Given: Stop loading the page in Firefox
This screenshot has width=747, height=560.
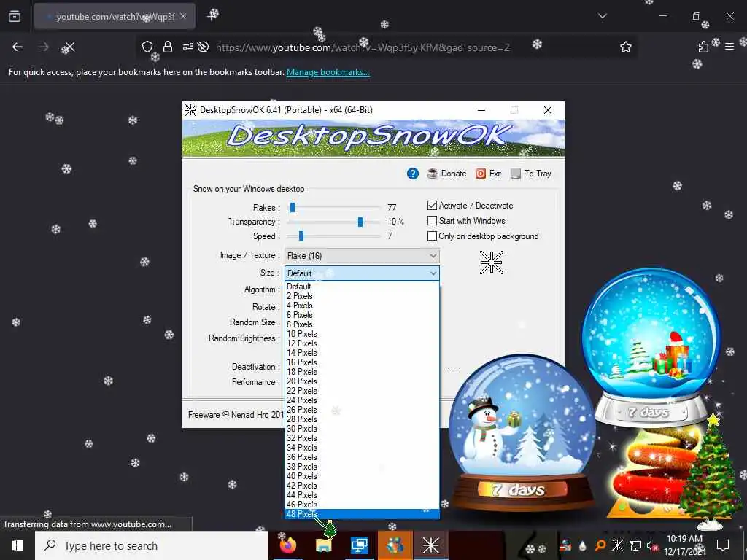Looking at the screenshot, I should click(x=69, y=47).
